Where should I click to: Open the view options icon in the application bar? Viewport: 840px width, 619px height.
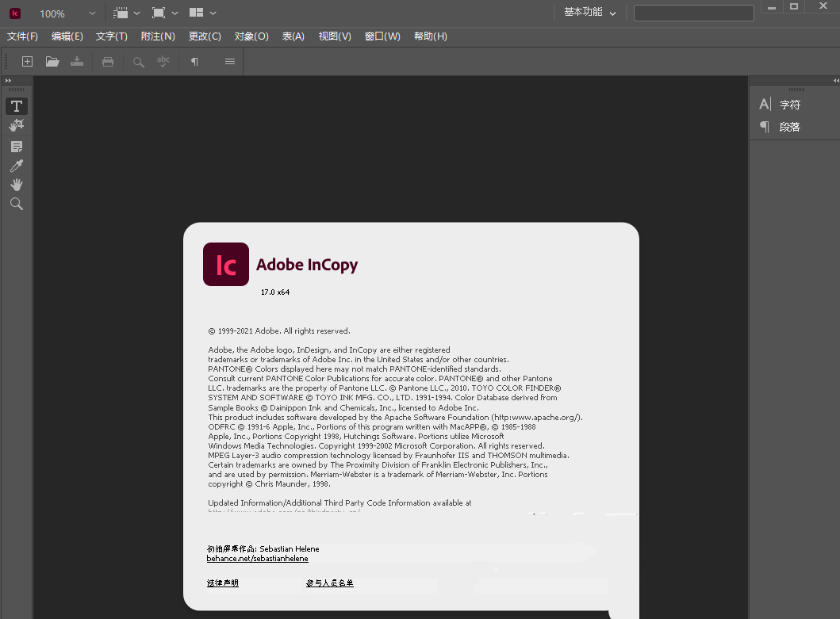[x=121, y=13]
